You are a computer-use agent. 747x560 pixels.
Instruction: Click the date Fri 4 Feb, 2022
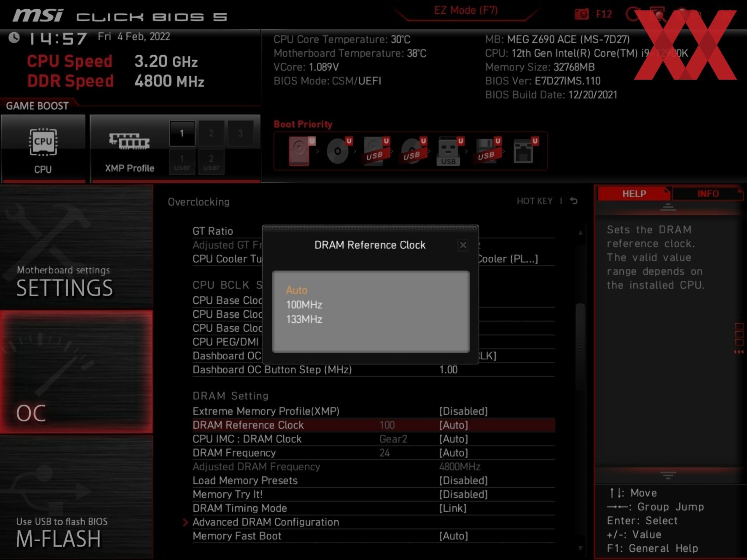pyautogui.click(x=134, y=37)
